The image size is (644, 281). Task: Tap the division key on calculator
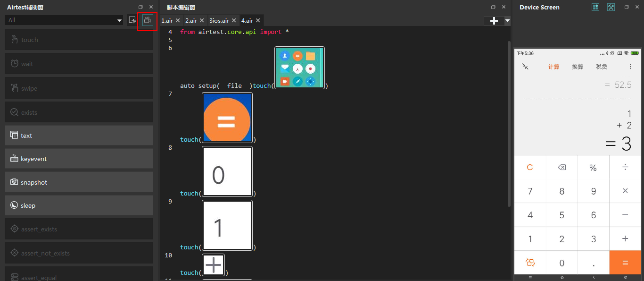[625, 167]
